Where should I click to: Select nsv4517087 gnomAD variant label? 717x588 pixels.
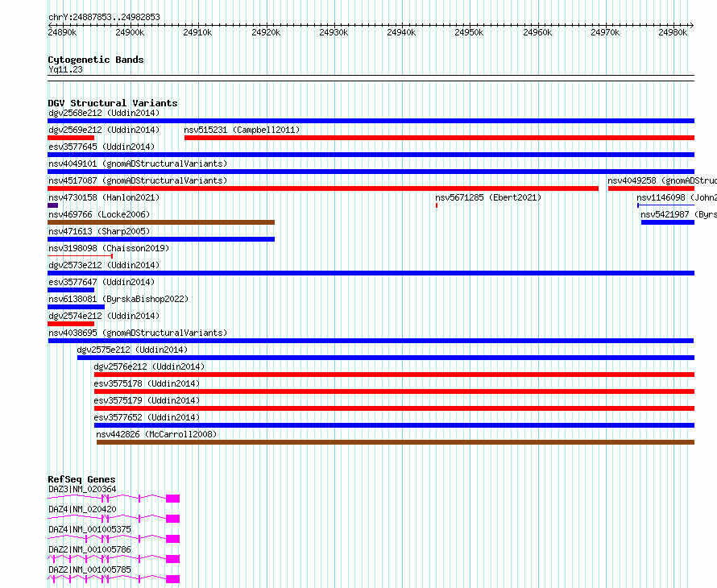coord(138,180)
